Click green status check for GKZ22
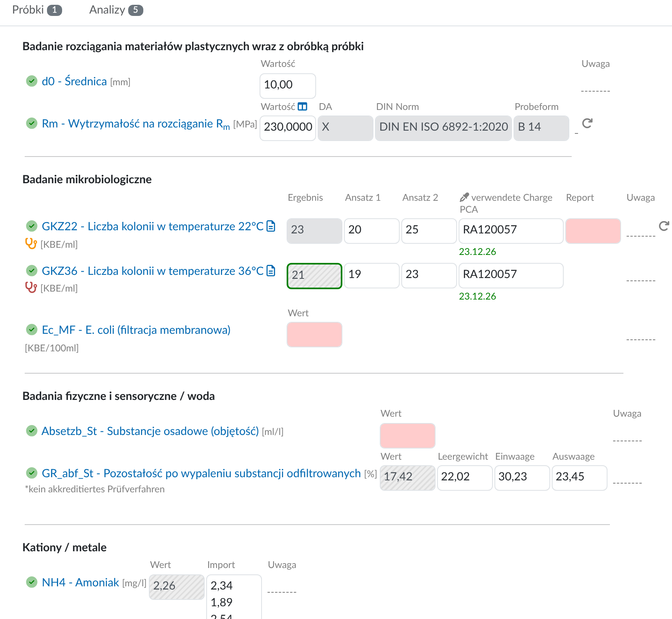 (x=31, y=226)
